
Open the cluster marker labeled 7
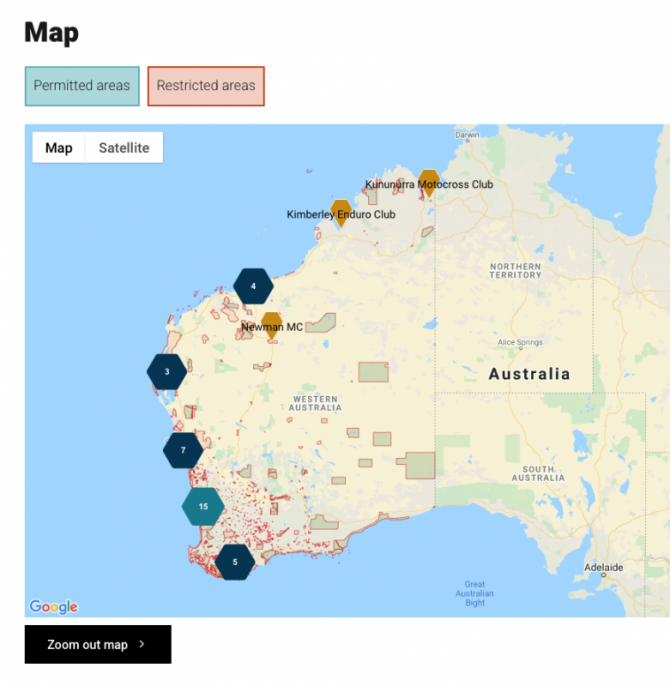point(183,450)
